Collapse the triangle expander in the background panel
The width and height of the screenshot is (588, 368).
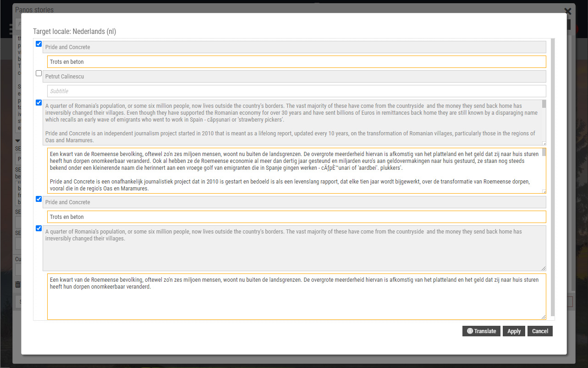click(18, 141)
